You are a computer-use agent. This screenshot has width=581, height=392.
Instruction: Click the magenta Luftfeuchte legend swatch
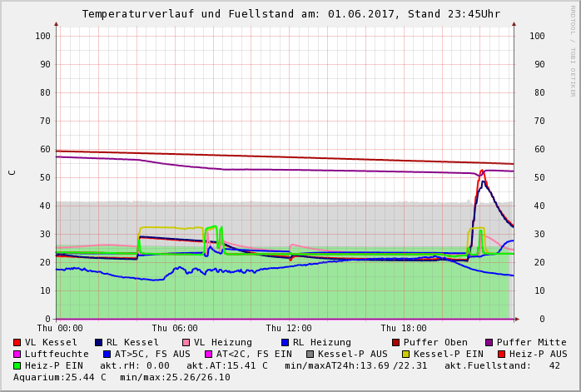17,355
